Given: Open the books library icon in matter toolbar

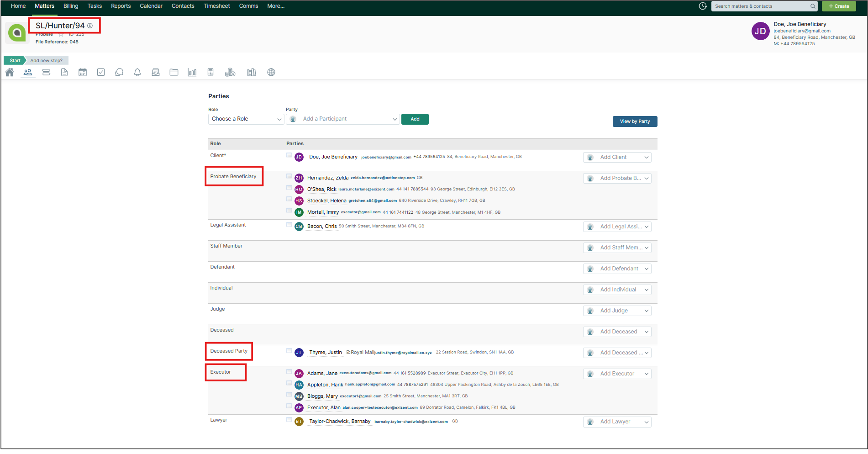Looking at the screenshot, I should pos(252,72).
